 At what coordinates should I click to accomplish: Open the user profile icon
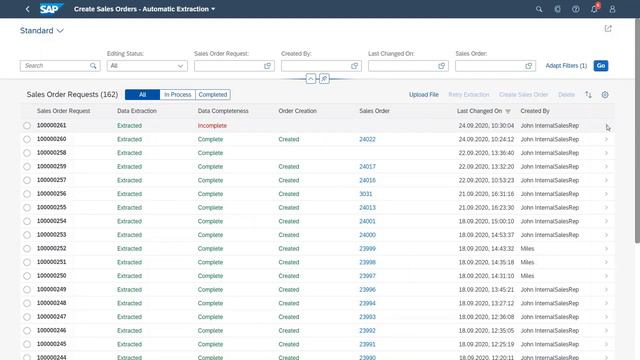[x=612, y=9]
